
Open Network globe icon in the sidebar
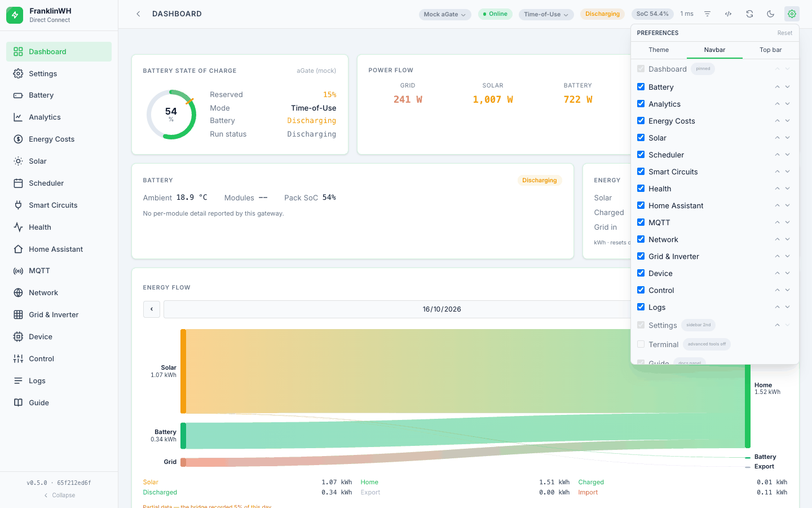click(x=18, y=293)
